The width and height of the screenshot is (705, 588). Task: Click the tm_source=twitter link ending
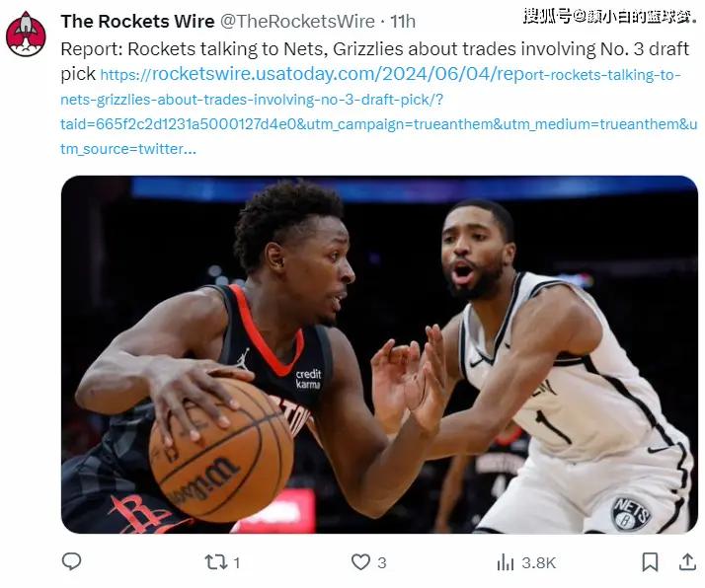[128, 149]
